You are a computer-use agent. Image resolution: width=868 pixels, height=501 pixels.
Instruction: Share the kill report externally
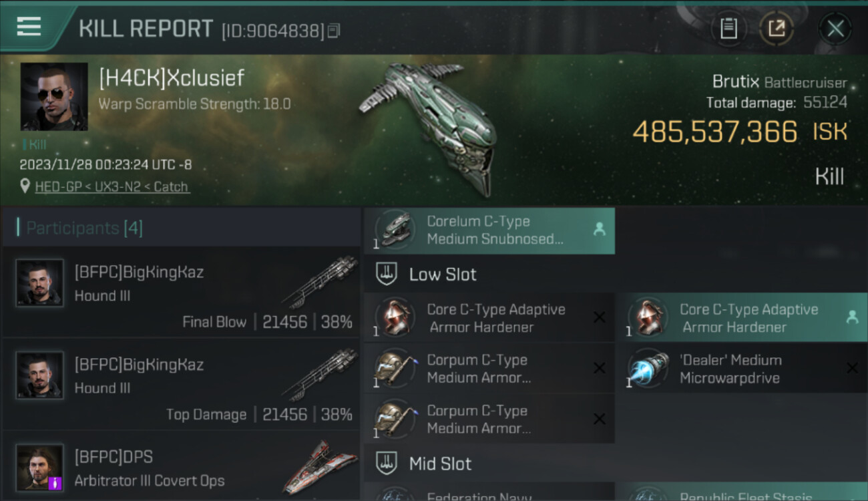(x=776, y=29)
